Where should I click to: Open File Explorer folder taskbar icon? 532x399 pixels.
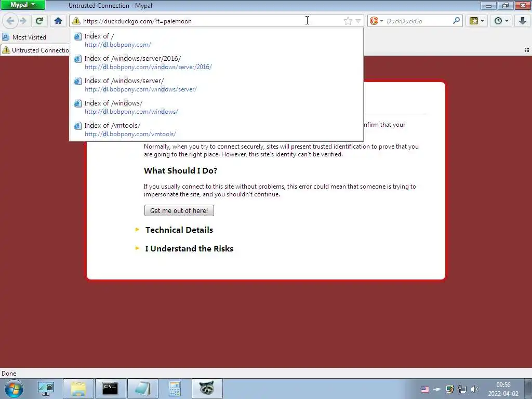coord(78,389)
